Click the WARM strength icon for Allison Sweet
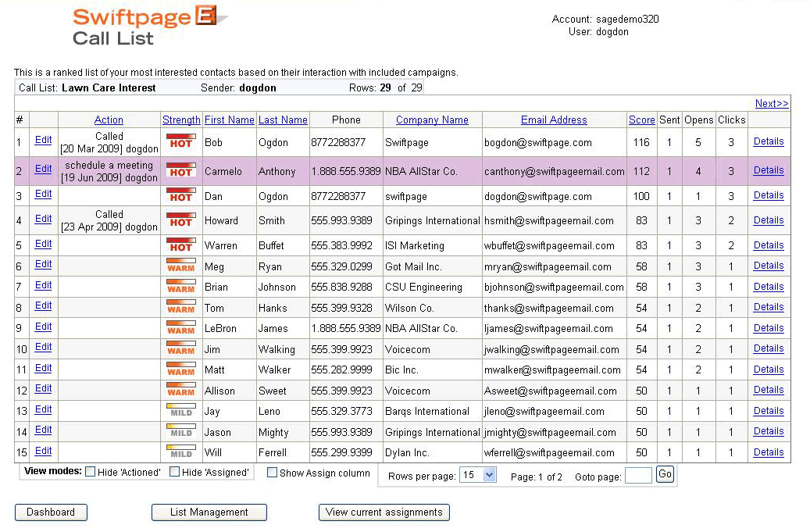Image resolution: width=810 pixels, height=532 pixels. coord(180,390)
